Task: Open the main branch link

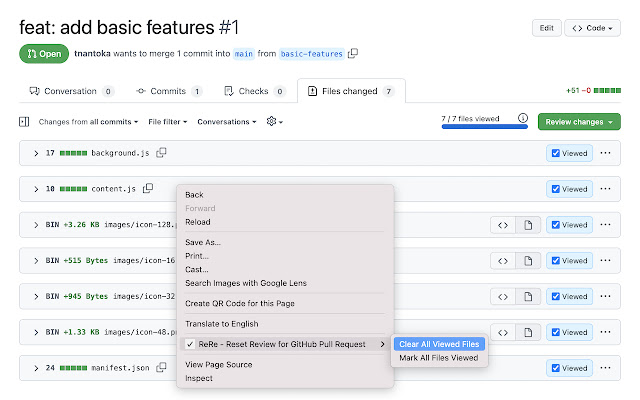Action: pos(244,54)
